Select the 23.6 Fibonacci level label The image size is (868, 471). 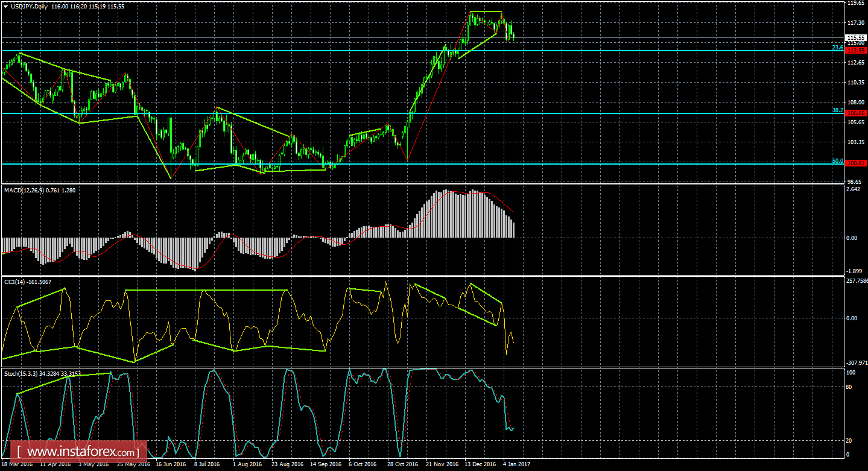pos(837,48)
